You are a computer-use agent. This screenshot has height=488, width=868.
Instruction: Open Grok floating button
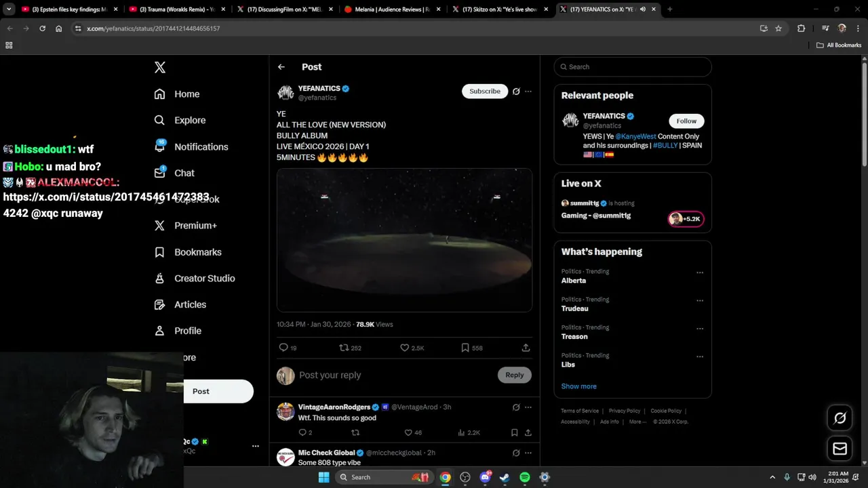click(x=840, y=418)
